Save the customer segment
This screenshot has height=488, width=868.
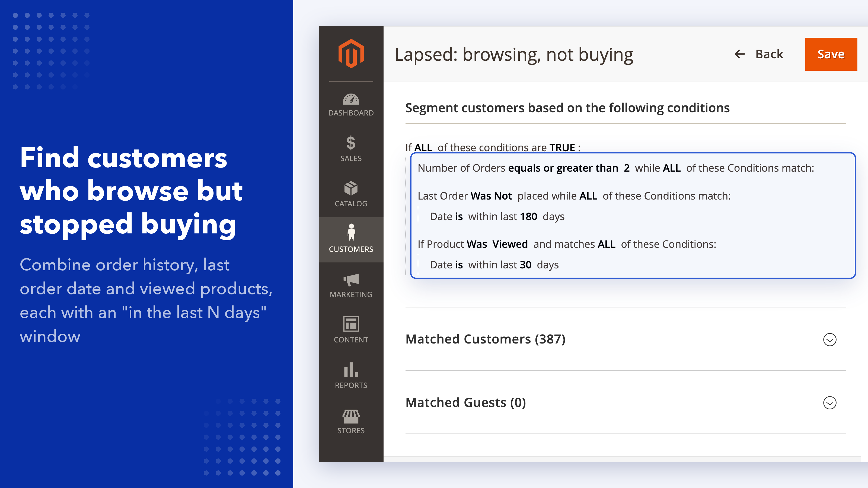tap(831, 54)
